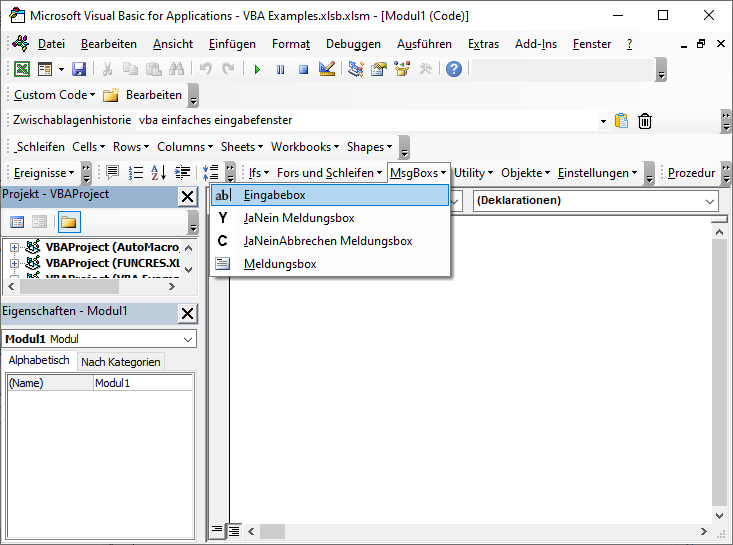The height and width of the screenshot is (545, 733).
Task: Click the View Object icon in Project panel
Action: 40,222
